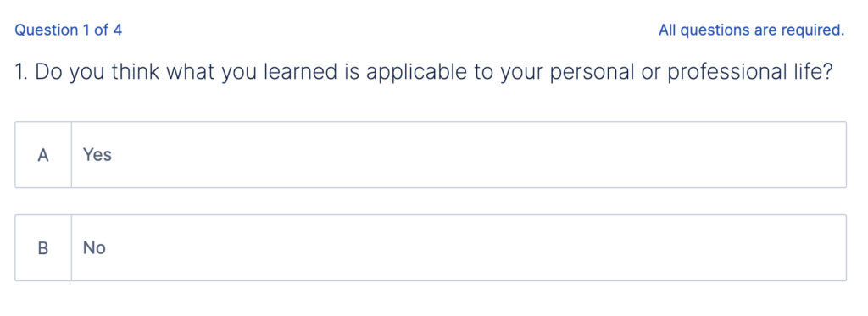This screenshot has width=868, height=316.
Task: Mark option A as your response
Action: (x=431, y=155)
